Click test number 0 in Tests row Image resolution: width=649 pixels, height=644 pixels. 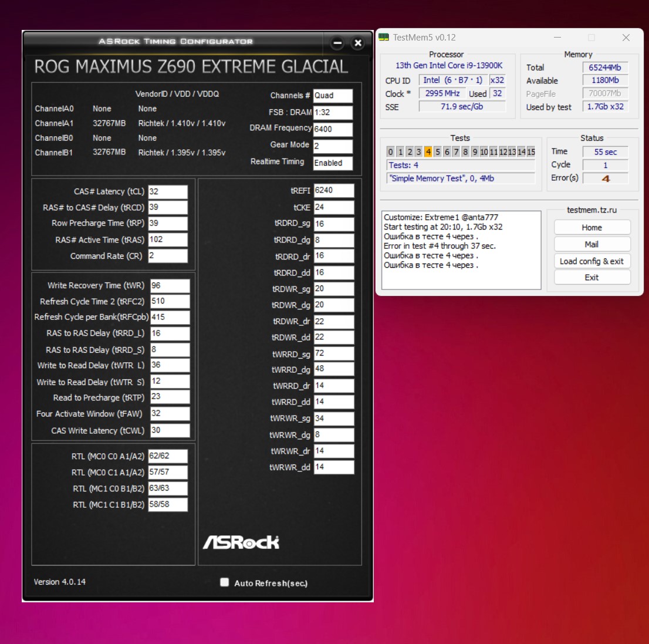pos(390,151)
